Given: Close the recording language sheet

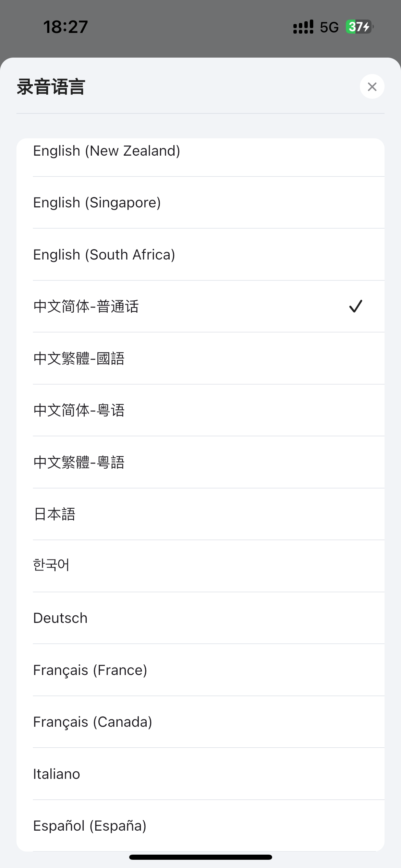Looking at the screenshot, I should (372, 87).
